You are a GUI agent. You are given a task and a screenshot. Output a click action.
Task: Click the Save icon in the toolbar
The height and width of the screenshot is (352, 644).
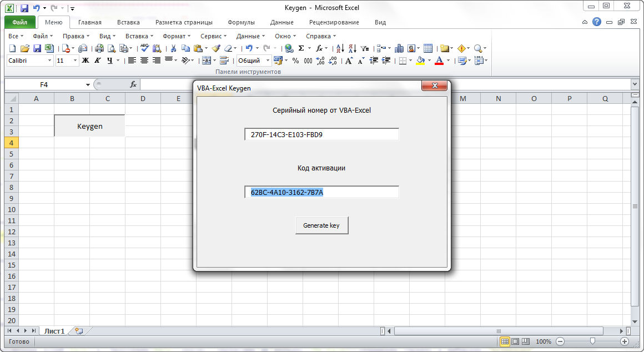(x=37, y=48)
